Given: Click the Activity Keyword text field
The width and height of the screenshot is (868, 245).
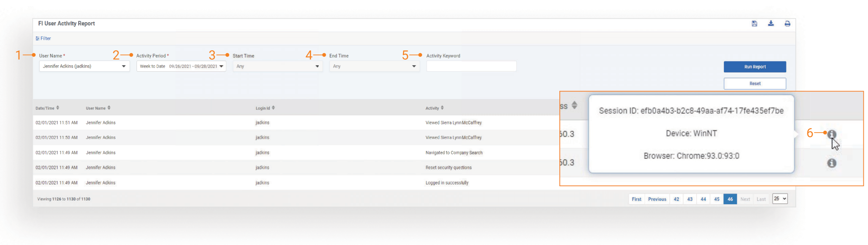Looking at the screenshot, I should click(x=471, y=67).
